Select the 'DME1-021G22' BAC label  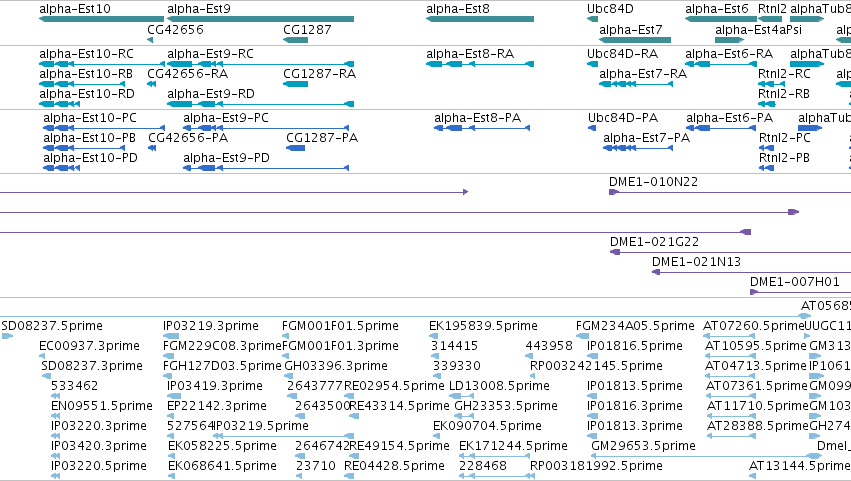654,242
